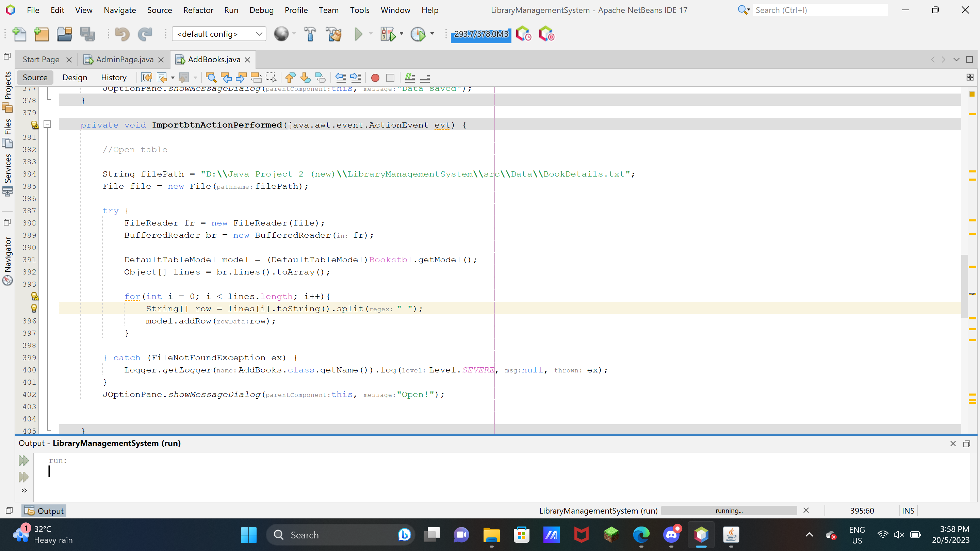980x551 pixels.
Task: Toggle rectangular selection in the editor toolbar
Action: tap(271, 78)
